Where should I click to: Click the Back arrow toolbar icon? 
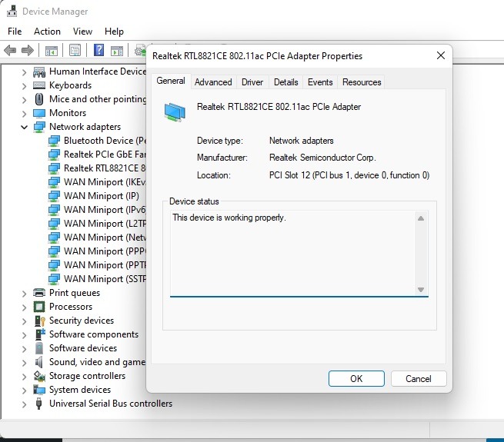[x=10, y=50]
